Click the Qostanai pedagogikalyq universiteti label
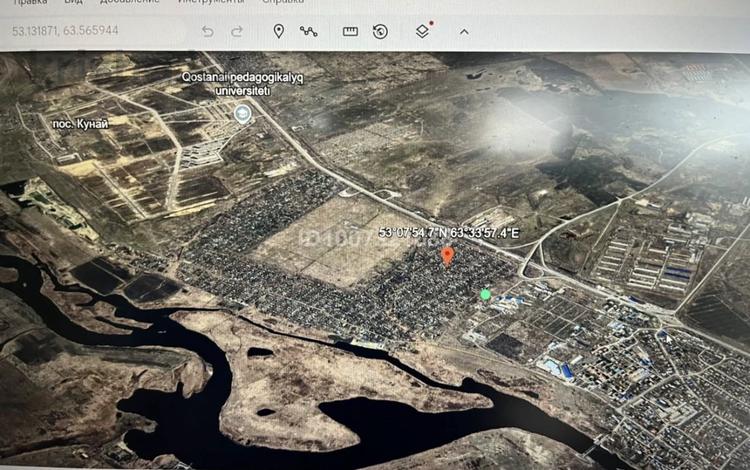This screenshot has height=470, width=750. [x=242, y=84]
